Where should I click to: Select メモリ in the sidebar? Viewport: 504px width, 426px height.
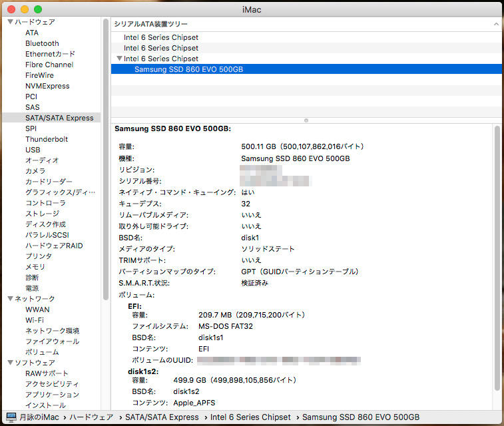click(35, 267)
